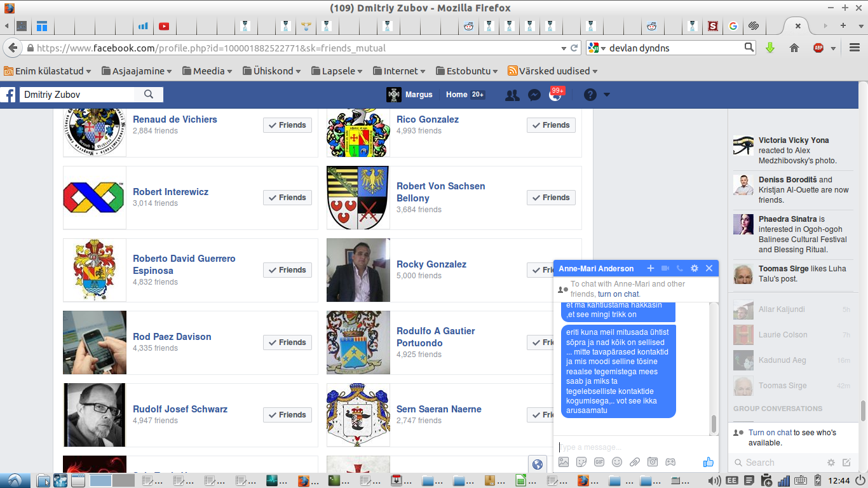868x488 pixels.
Task: Expand the Internet bookmarks folder
Action: (399, 71)
